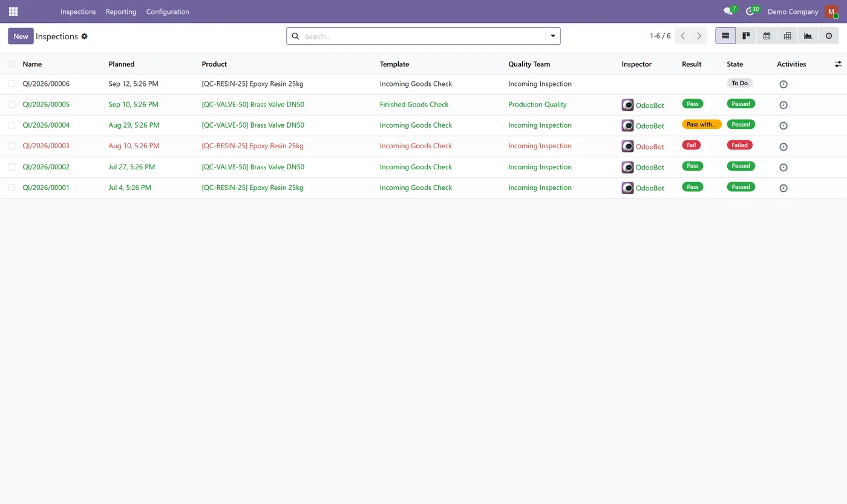The width and height of the screenshot is (847, 504).
Task: Open activity clock for QI/2026/00003
Action: [x=783, y=146]
